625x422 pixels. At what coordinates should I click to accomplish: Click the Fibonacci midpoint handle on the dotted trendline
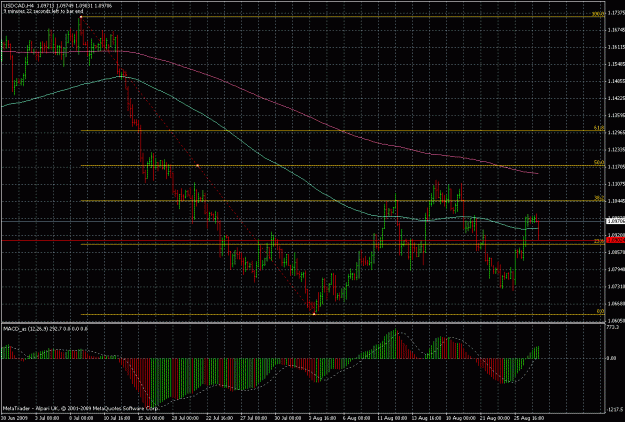pos(198,165)
